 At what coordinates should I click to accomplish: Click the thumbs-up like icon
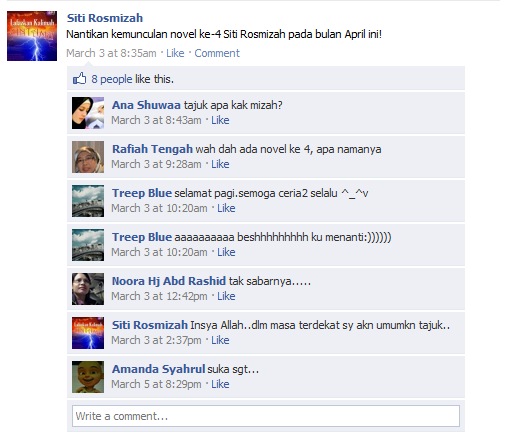pyautogui.click(x=79, y=79)
